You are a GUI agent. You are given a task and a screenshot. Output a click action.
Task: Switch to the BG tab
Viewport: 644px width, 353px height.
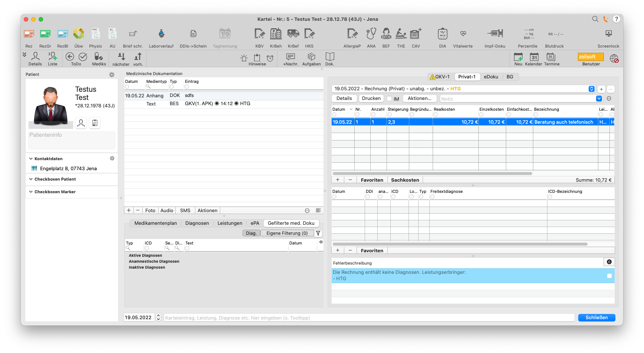click(x=510, y=77)
